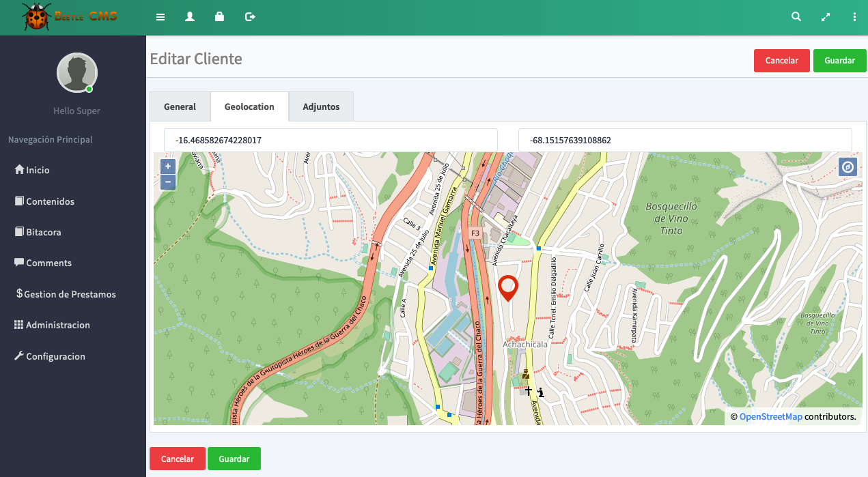Click the lock icon in top bar
868x477 pixels.
pyautogui.click(x=219, y=17)
